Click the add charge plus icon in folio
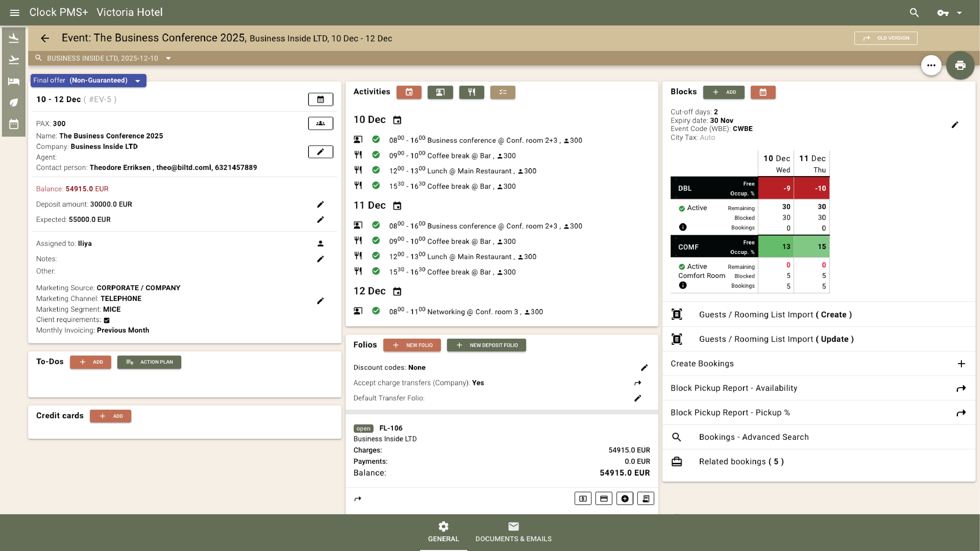 tap(625, 499)
